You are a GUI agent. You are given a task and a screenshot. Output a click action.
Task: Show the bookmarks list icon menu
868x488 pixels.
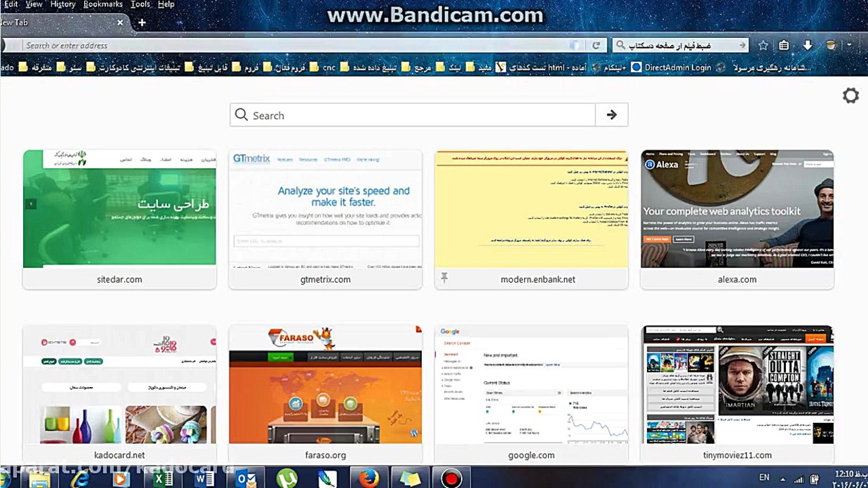point(784,45)
